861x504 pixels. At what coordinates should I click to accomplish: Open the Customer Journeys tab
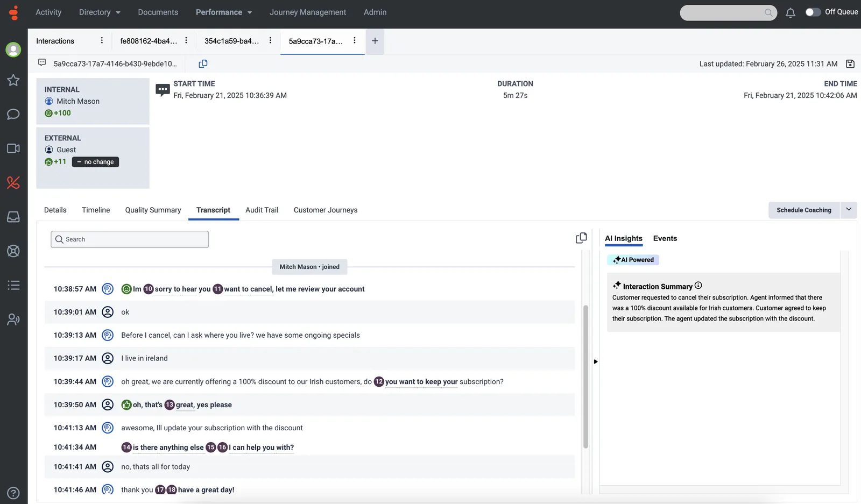[x=326, y=210]
